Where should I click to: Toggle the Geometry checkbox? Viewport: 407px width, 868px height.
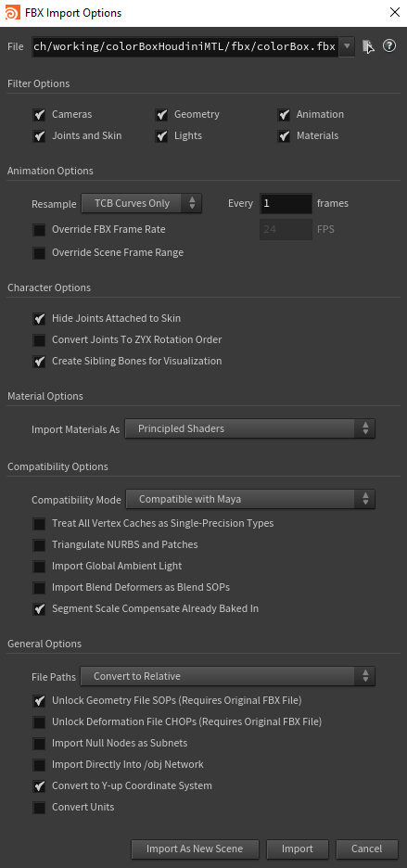click(161, 115)
